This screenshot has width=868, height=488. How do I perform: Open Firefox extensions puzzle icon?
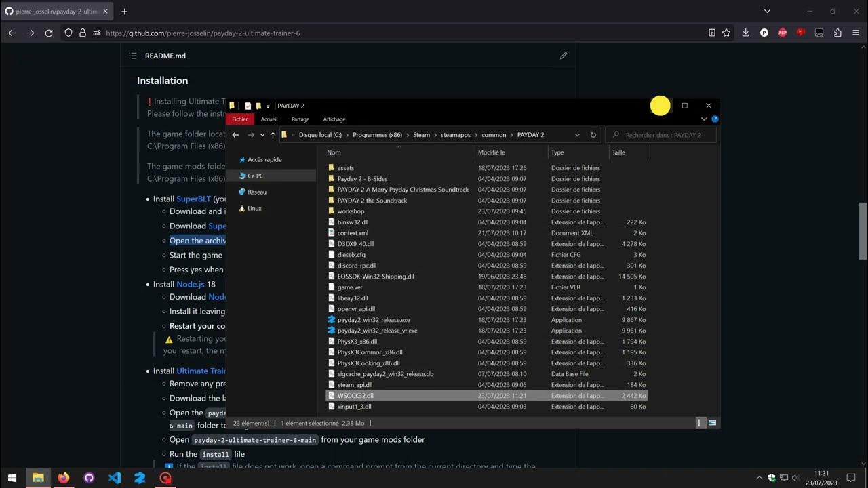tap(837, 33)
